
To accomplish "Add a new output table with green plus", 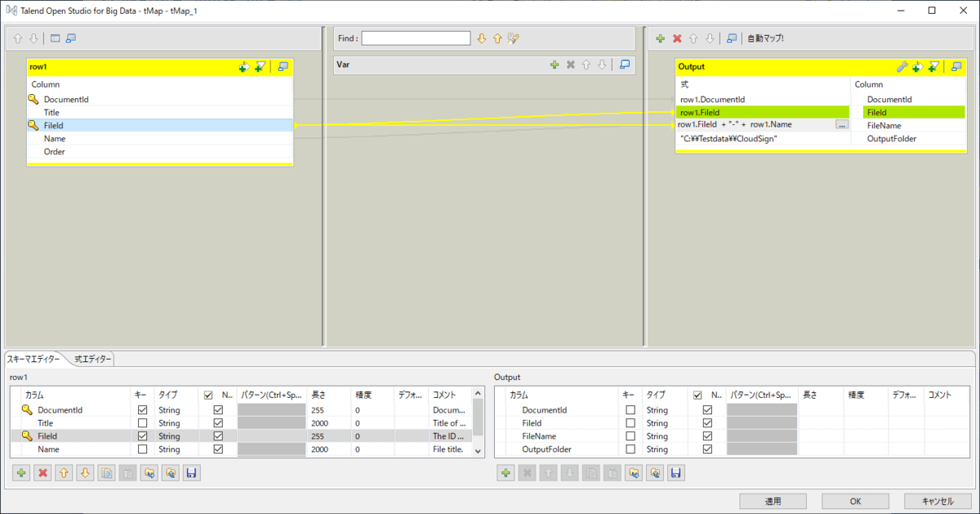I will pos(660,38).
